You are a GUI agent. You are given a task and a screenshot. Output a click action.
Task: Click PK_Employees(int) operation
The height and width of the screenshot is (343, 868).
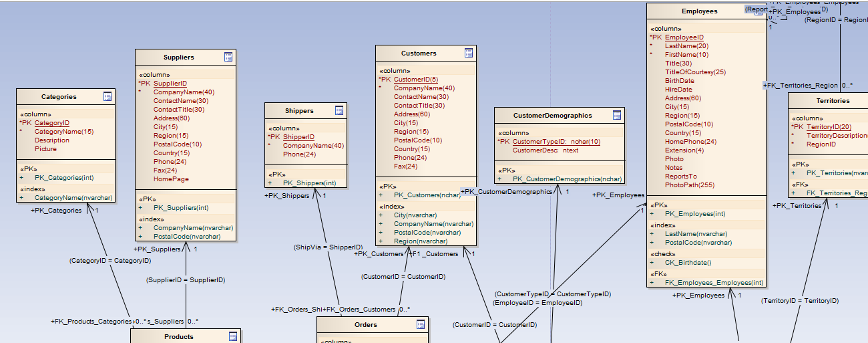(x=695, y=214)
